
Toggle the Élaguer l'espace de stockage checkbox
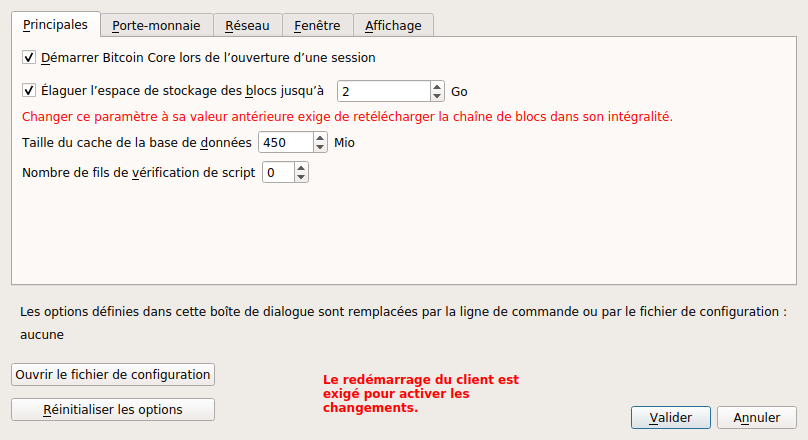28,91
